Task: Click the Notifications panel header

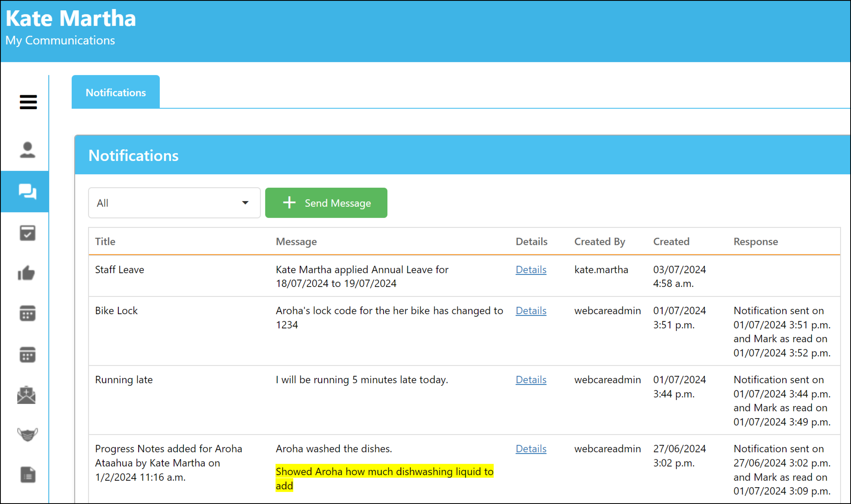Action: 463,155
